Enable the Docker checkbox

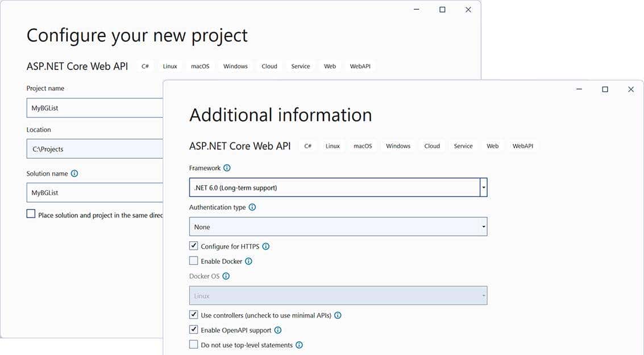click(193, 261)
